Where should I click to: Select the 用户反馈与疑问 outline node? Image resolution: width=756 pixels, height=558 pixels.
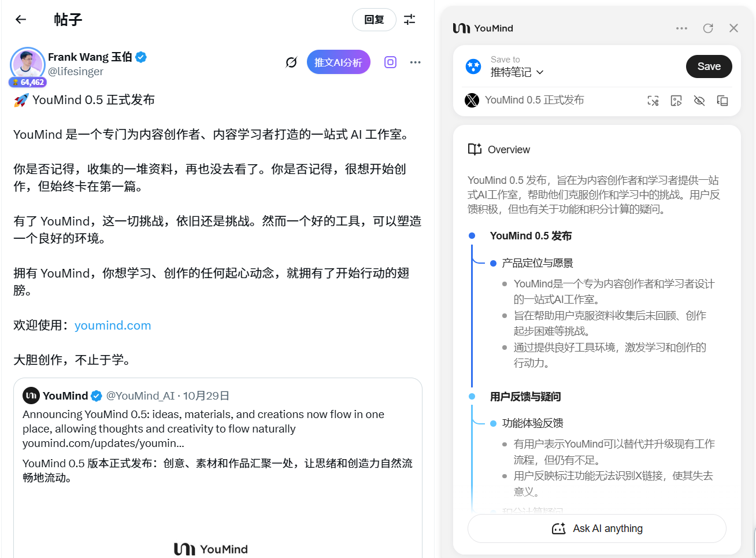click(525, 397)
